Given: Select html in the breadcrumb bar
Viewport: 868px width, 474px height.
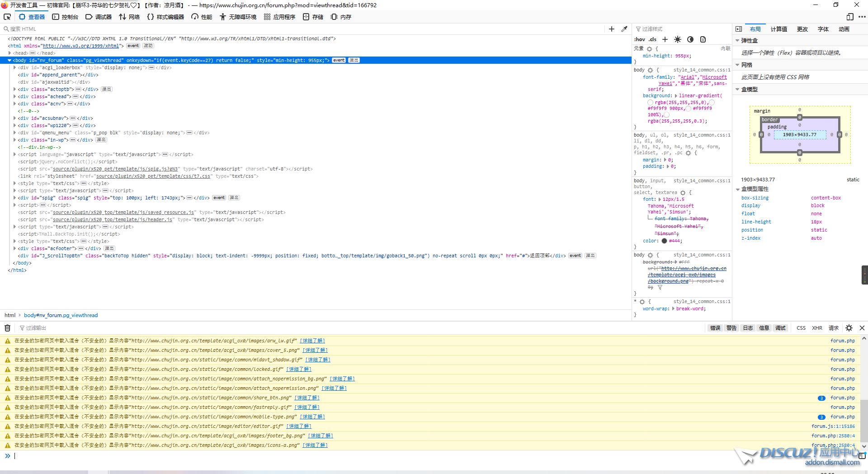Looking at the screenshot, I should [10, 315].
